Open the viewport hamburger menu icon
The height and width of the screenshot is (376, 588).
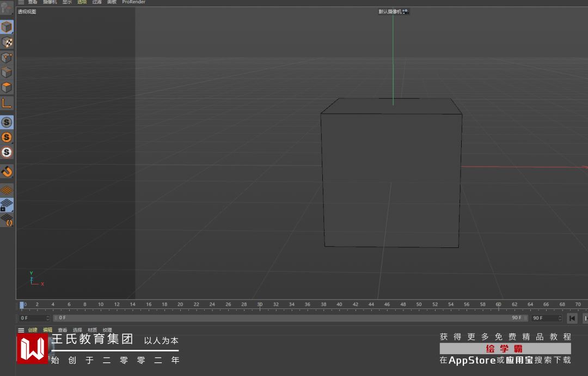point(21,2)
